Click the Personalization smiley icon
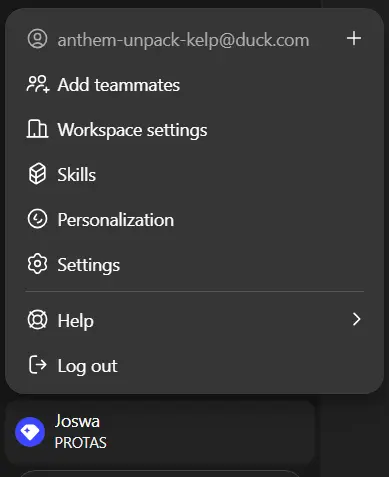Screen dimensions: 389x477 [x=37, y=219]
